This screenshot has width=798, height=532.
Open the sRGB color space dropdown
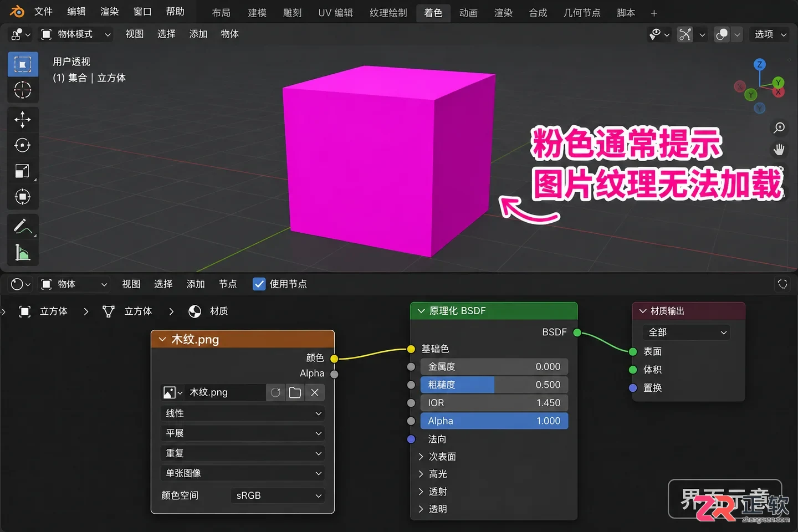(x=278, y=495)
